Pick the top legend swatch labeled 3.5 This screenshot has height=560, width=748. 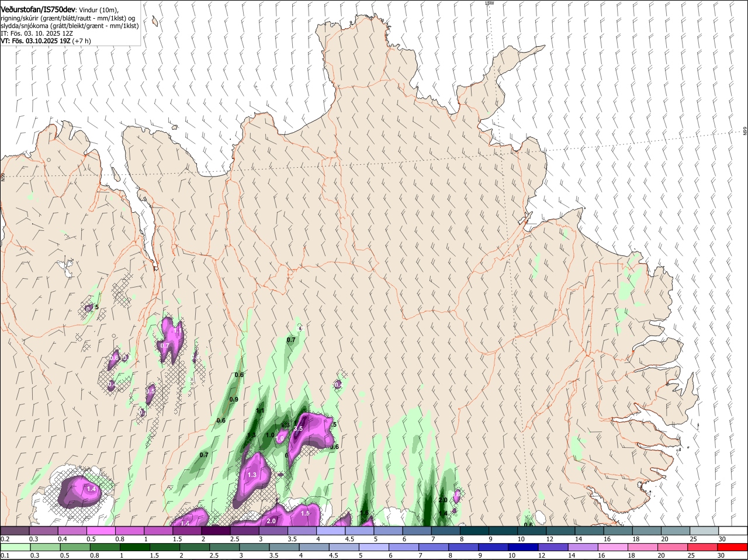(302, 530)
